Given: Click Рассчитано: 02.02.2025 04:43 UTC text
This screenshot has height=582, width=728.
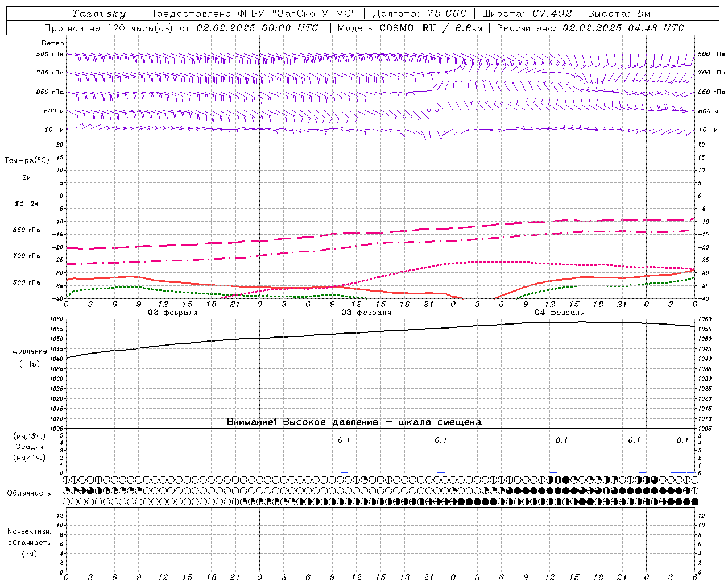Looking at the screenshot, I should [x=590, y=28].
